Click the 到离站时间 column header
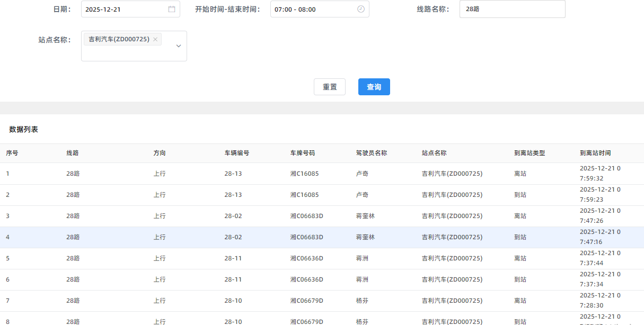 point(595,153)
